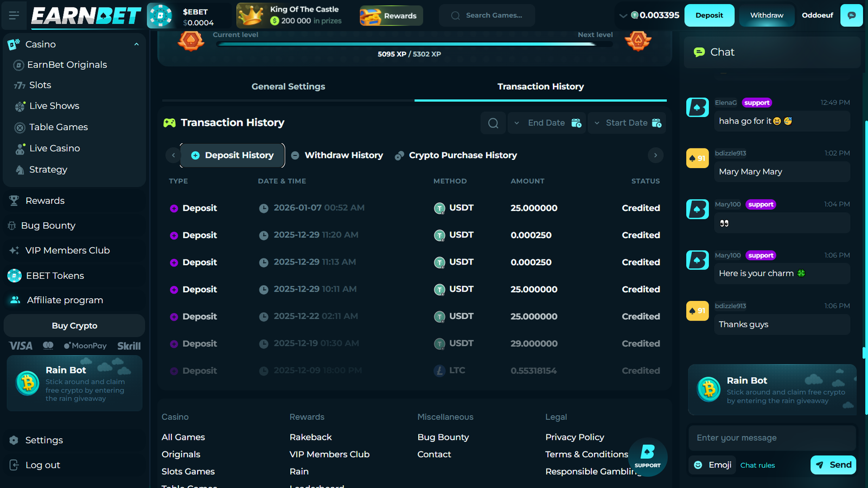Click the XP level progress bar

(414, 44)
